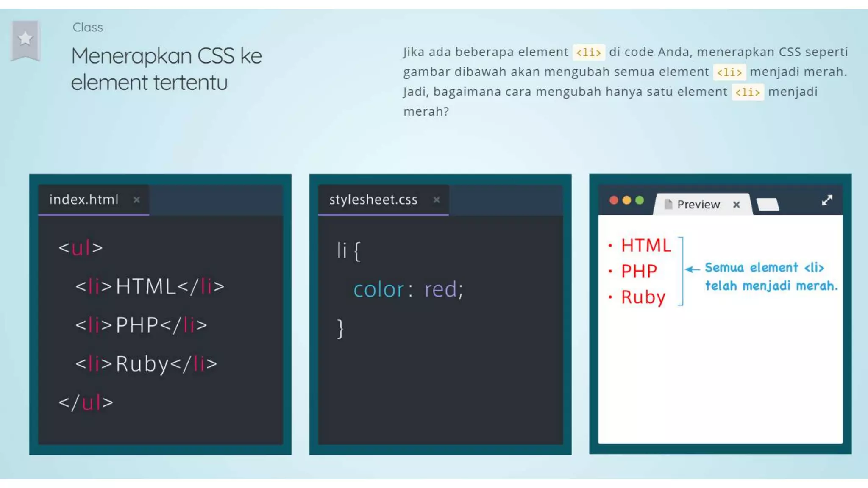Screen dimensions: 868x488
Task: Click the green window dot in Preview
Action: (x=640, y=200)
